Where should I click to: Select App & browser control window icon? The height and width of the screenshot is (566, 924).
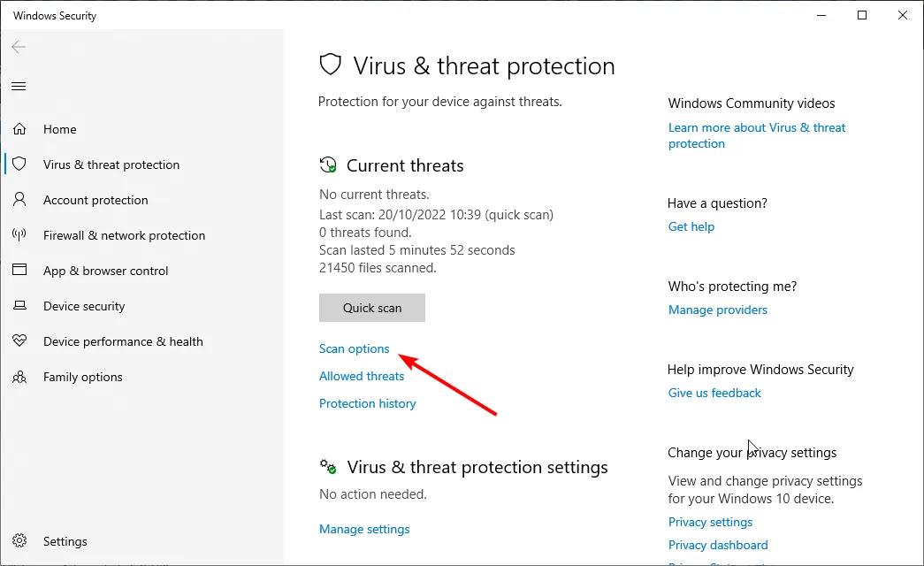point(19,270)
